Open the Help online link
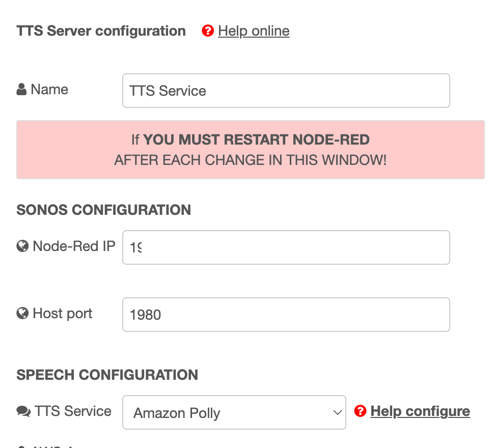493x448 pixels. (254, 31)
